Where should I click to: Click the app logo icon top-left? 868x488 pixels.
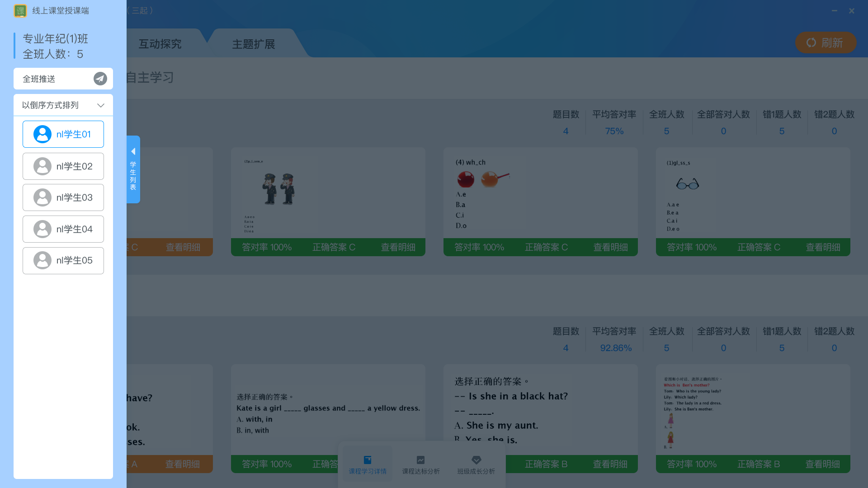click(20, 11)
